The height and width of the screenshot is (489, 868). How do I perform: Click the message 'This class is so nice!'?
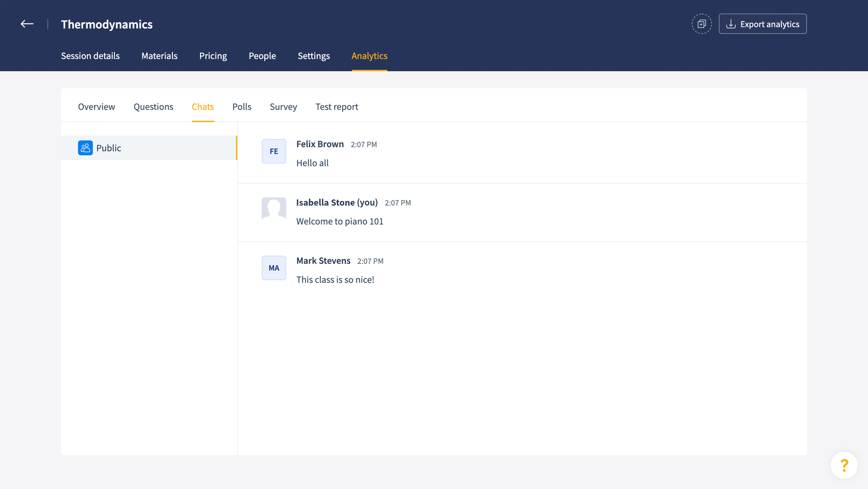335,280
